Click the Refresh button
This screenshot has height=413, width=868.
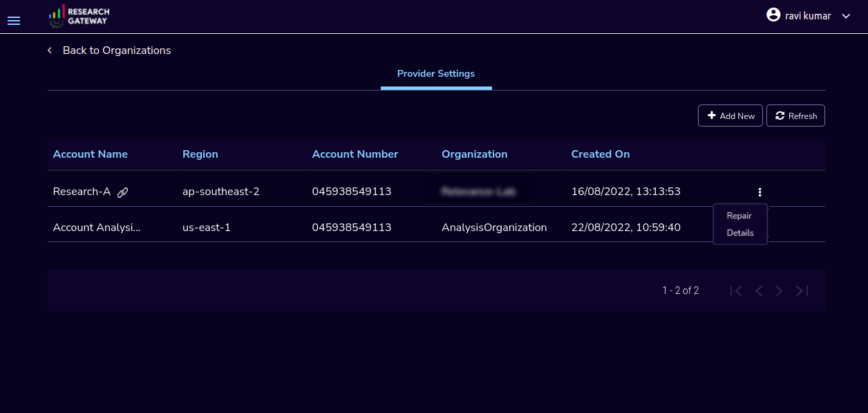click(795, 116)
